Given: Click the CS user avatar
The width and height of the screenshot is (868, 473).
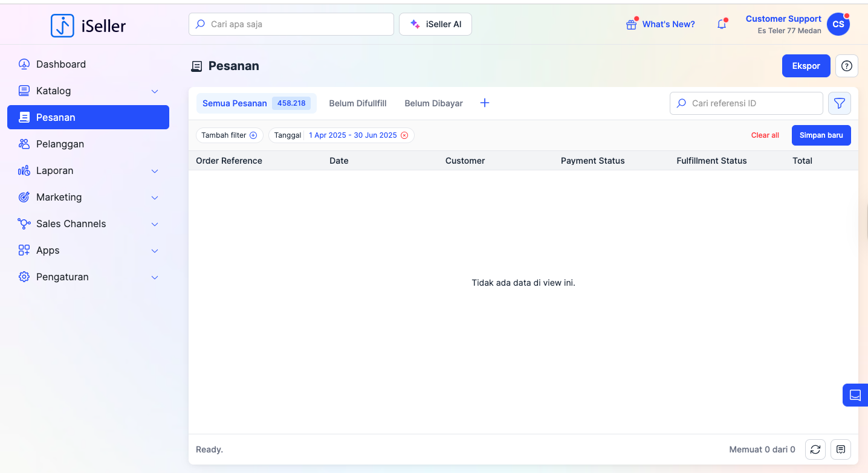Looking at the screenshot, I should [838, 25].
